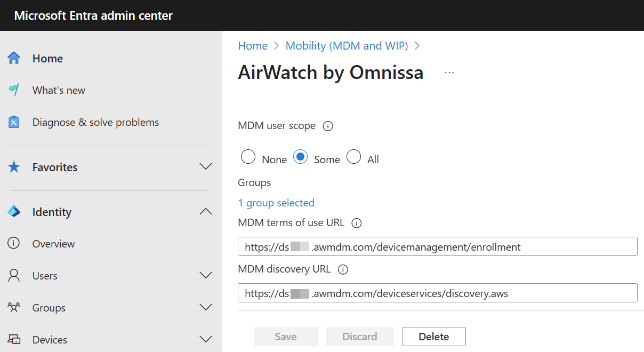This screenshot has width=644, height=352.
Task: Click the Save button
Action: 286,337
